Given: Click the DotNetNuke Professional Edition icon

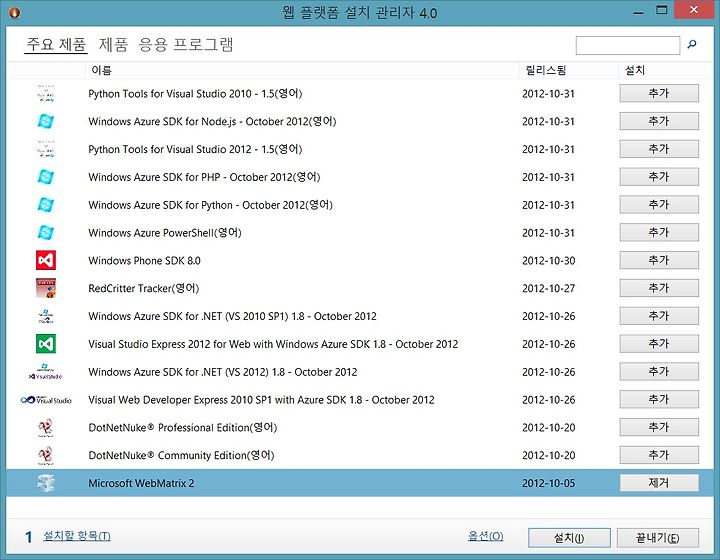Looking at the screenshot, I should pyautogui.click(x=46, y=428).
